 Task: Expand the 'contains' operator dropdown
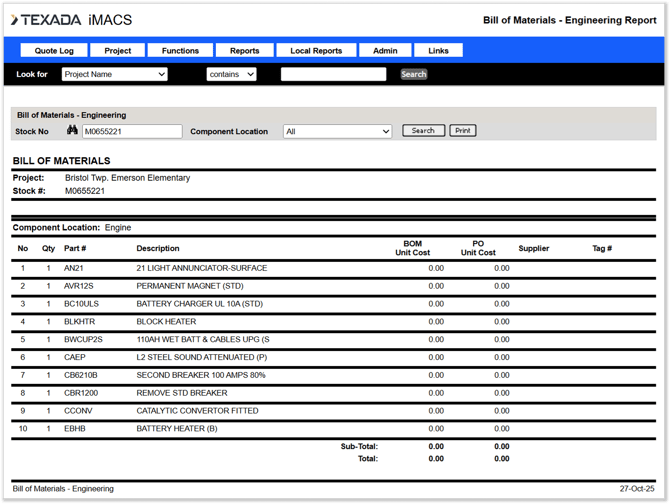point(231,74)
